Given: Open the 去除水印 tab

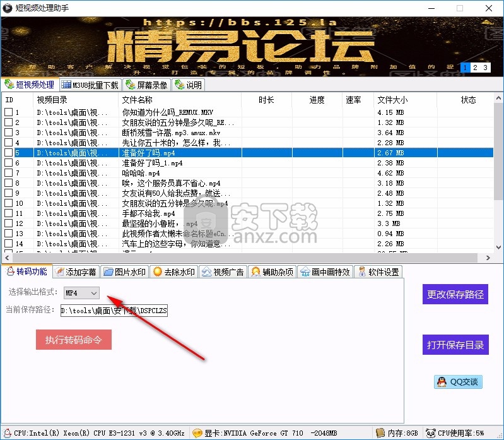Looking at the screenshot, I should [174, 272].
